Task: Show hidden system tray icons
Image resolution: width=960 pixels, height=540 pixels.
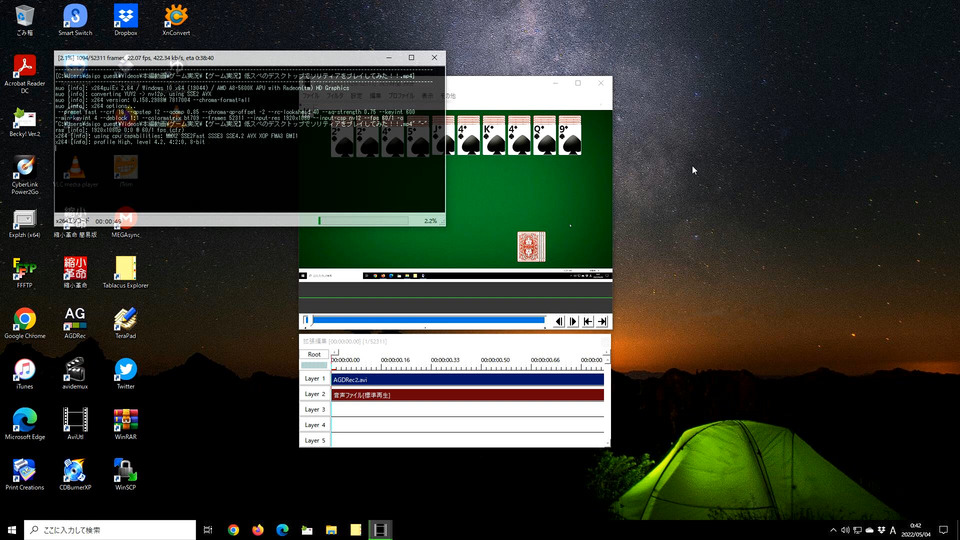Action: coord(834,530)
